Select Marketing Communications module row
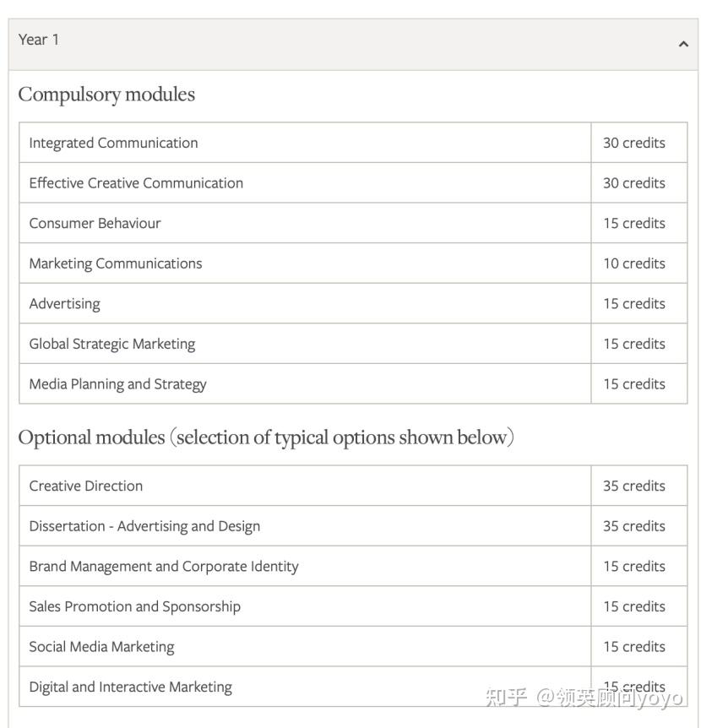 tap(116, 263)
